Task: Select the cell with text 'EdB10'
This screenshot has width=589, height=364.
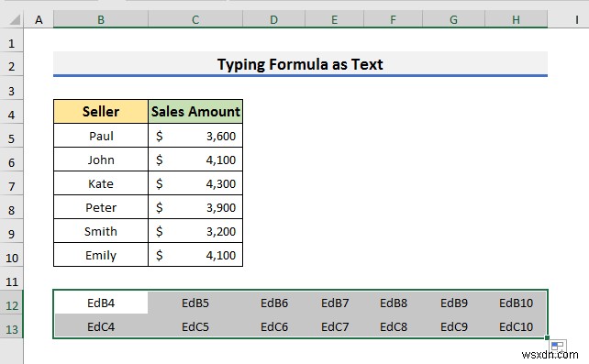Action: tap(516, 303)
